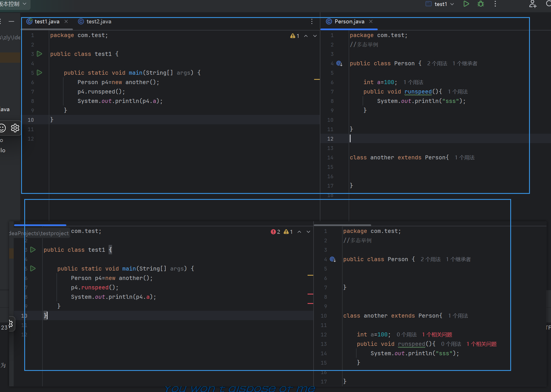
Task: Click the AI assistant smiley icon on the left
Action: pyautogui.click(x=2, y=128)
